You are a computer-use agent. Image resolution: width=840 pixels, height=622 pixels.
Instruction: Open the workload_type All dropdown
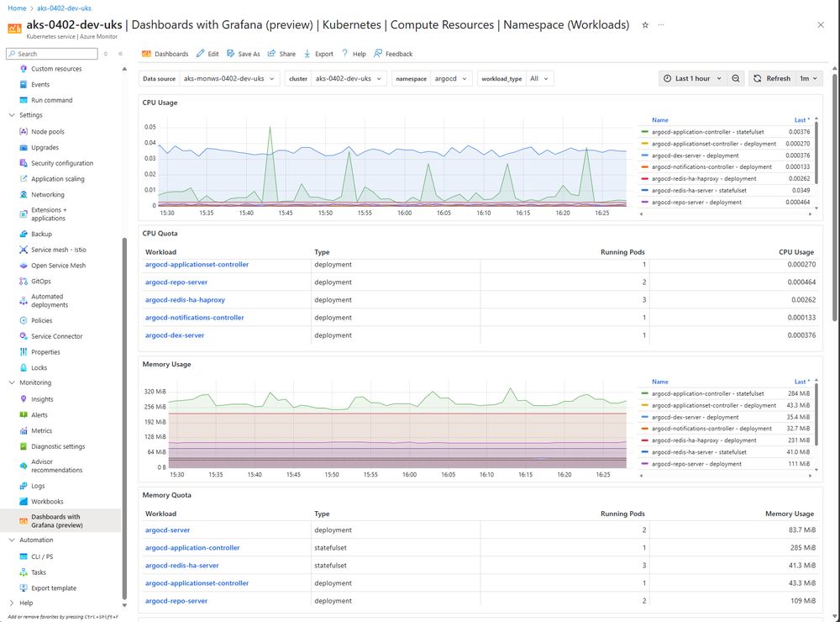point(539,78)
